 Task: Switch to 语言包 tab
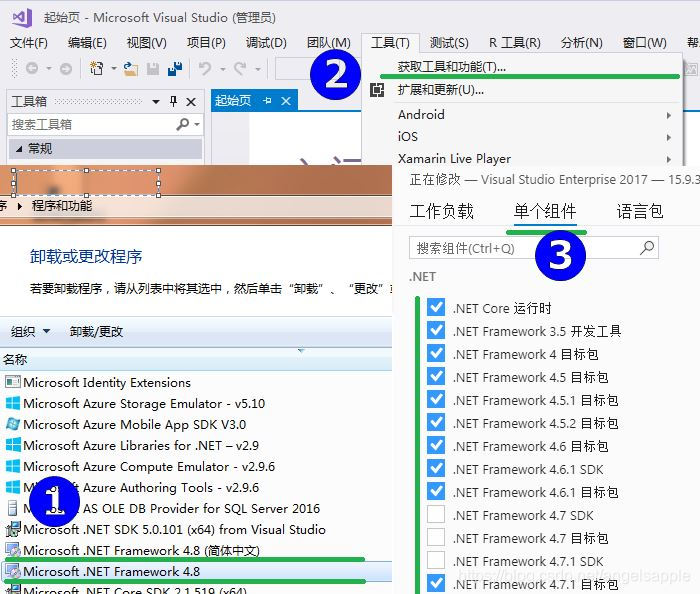pyautogui.click(x=640, y=211)
